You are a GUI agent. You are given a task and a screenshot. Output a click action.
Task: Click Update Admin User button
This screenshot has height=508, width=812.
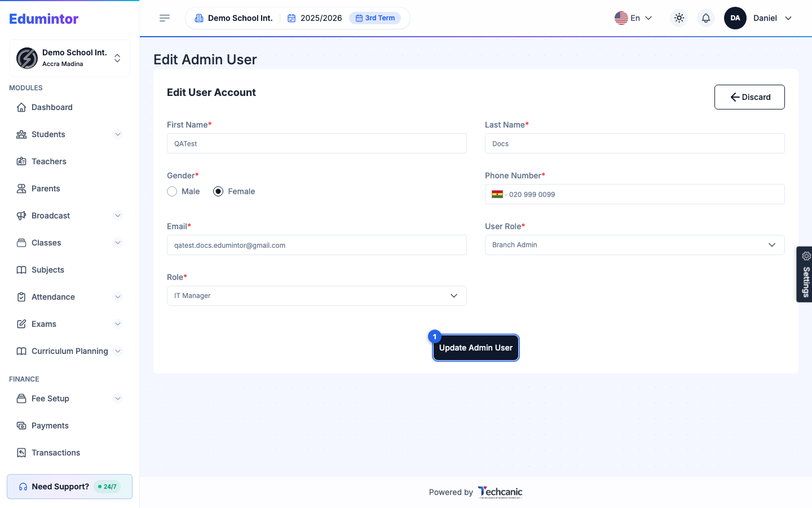476,348
